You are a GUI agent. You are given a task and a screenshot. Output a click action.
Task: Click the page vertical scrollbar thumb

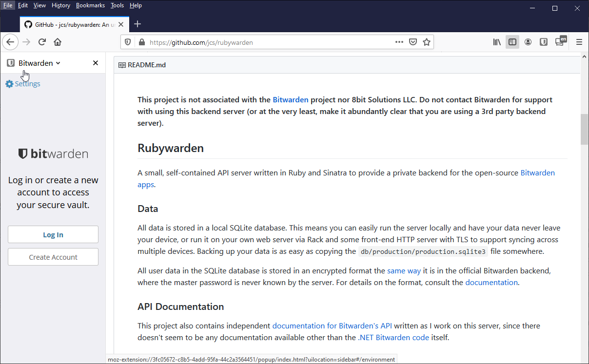click(x=584, y=129)
